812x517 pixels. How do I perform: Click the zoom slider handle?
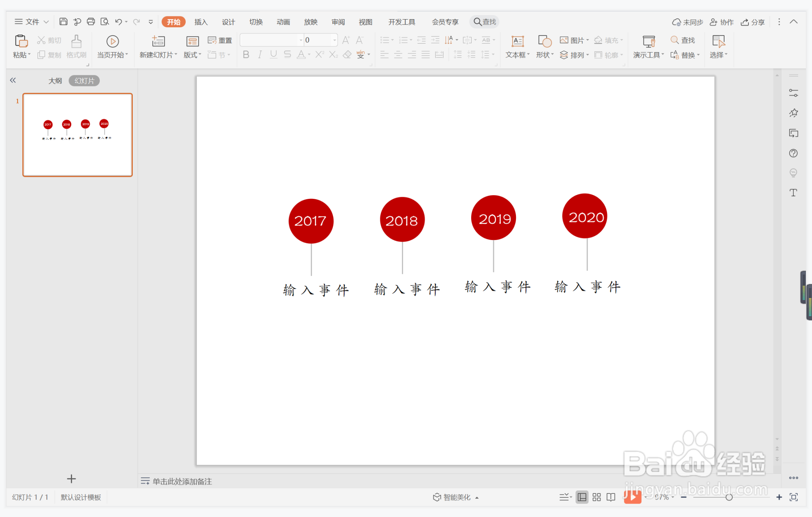729,497
